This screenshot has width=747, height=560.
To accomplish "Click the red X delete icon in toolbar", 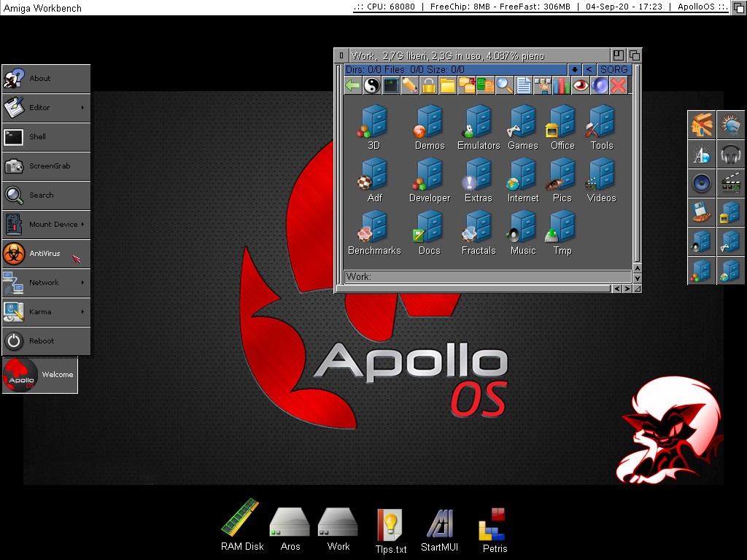I will 618,85.
